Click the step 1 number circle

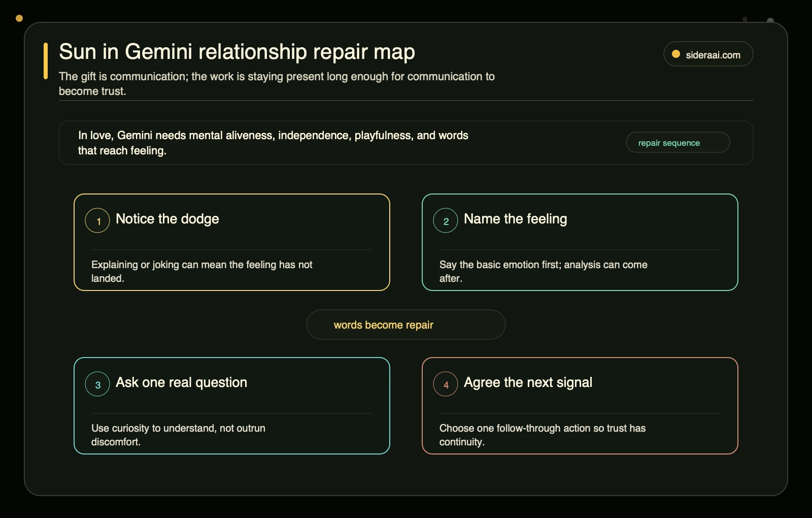(97, 220)
